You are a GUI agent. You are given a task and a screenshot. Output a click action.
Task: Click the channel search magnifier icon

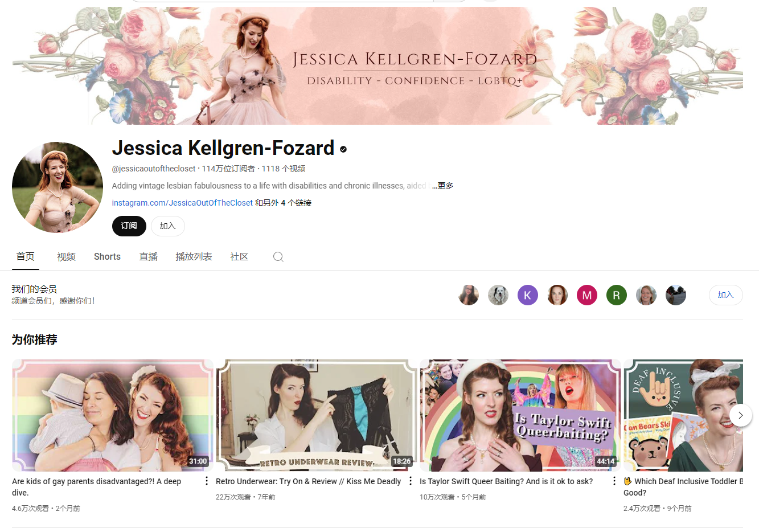[x=278, y=257]
